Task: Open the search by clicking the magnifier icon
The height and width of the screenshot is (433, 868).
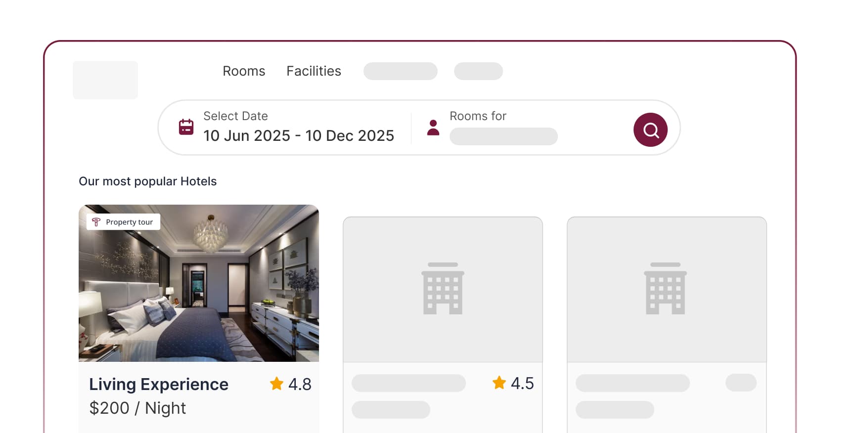Action: coord(650,130)
